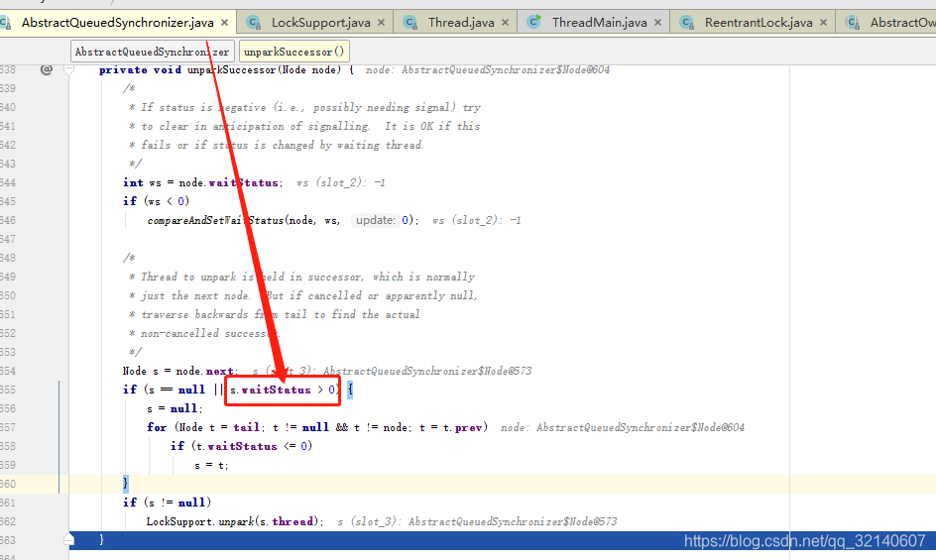The height and width of the screenshot is (560, 936).
Task: Open the Thread.java tab
Action: [x=461, y=23]
